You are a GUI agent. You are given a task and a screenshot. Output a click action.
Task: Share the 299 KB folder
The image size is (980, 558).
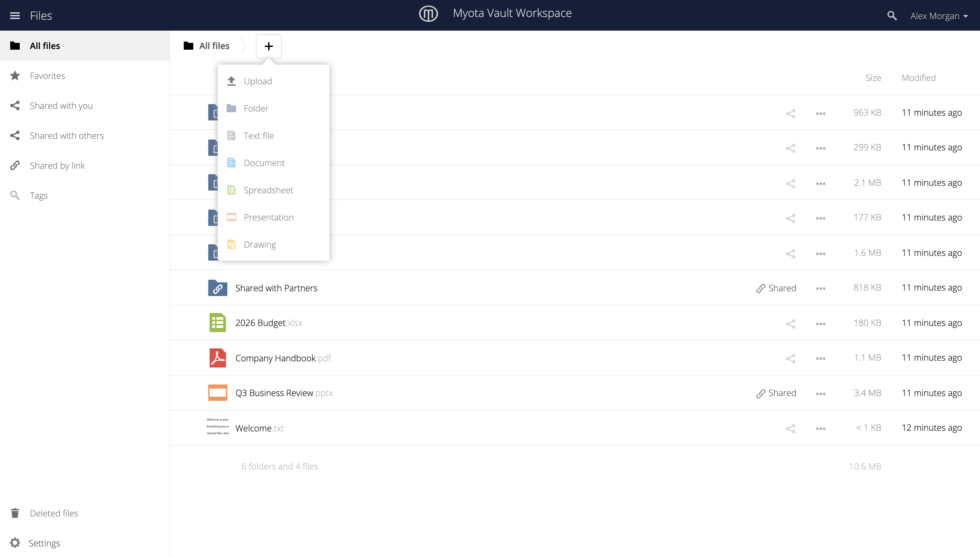coord(790,148)
